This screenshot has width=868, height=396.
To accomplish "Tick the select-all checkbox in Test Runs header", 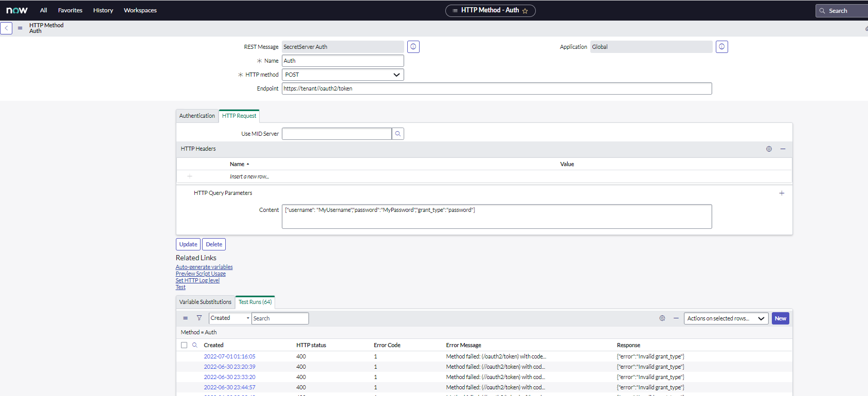I will [184, 345].
